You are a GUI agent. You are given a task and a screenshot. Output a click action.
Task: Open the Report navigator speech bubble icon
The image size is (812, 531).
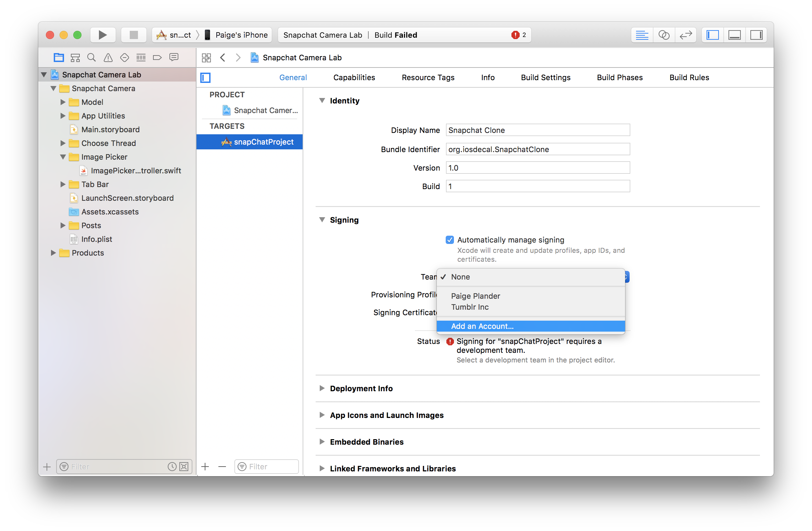tap(174, 58)
